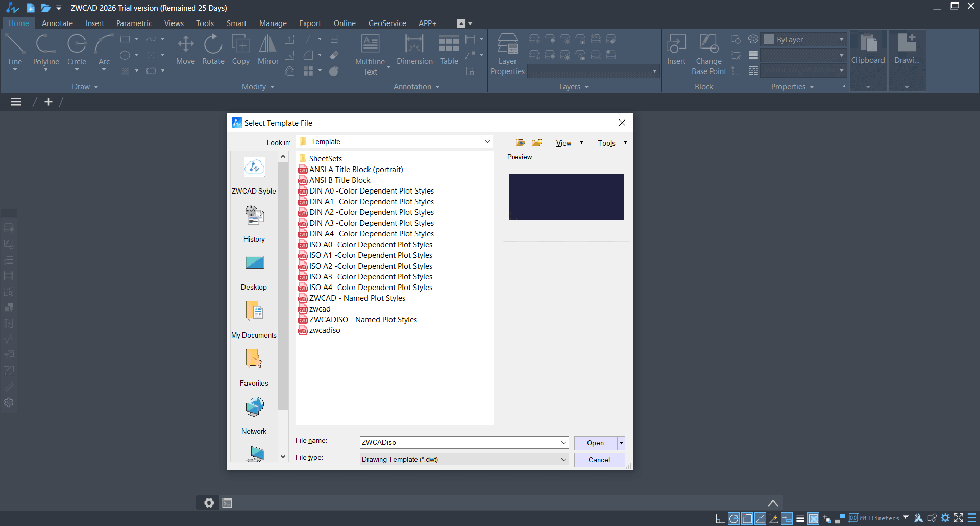The image size is (980, 526).
Task: Select DIN A3 -Color Dependent Plot Styles
Action: coord(366,223)
